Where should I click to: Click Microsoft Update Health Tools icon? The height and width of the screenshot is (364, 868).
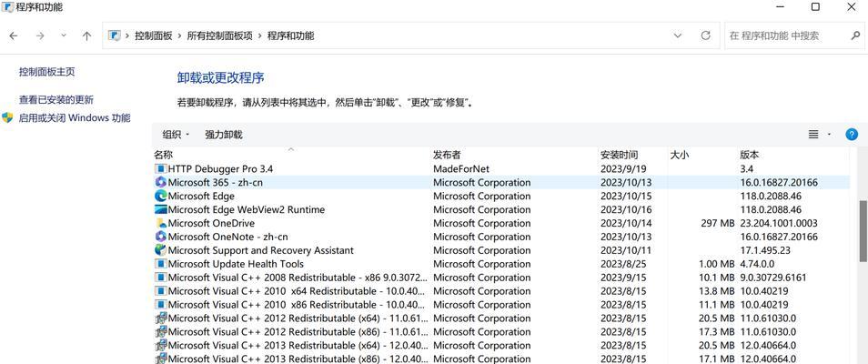160,264
